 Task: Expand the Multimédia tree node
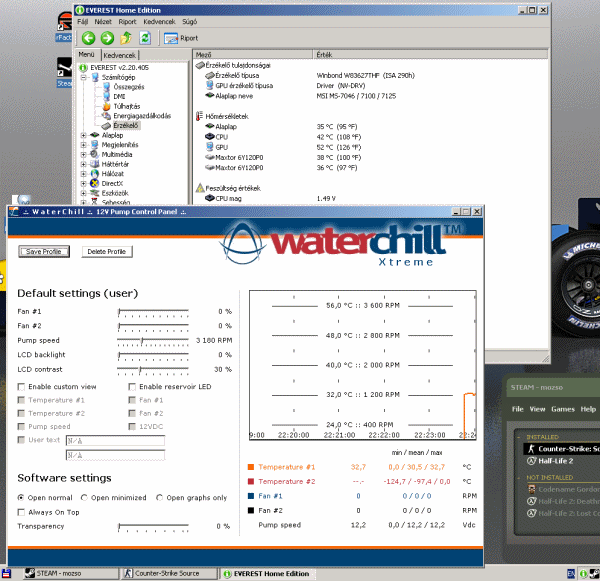[83, 154]
